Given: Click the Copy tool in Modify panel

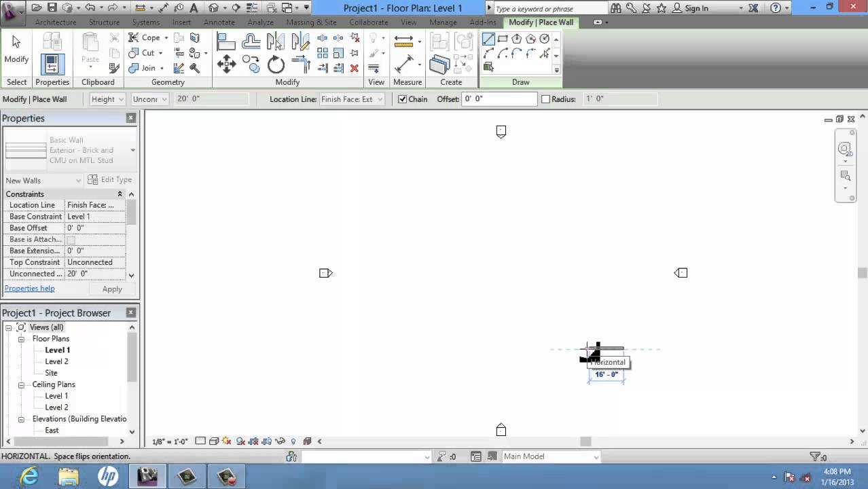Looking at the screenshot, I should 251,65.
